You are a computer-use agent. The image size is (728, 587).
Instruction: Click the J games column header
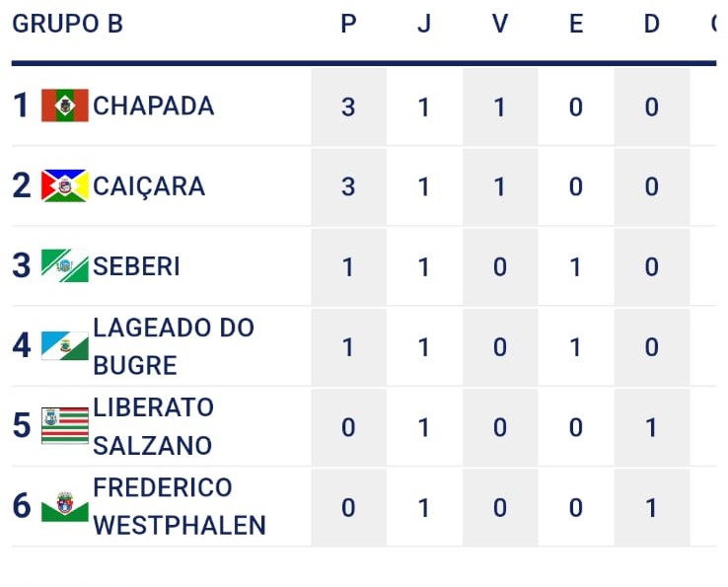pos(424,24)
